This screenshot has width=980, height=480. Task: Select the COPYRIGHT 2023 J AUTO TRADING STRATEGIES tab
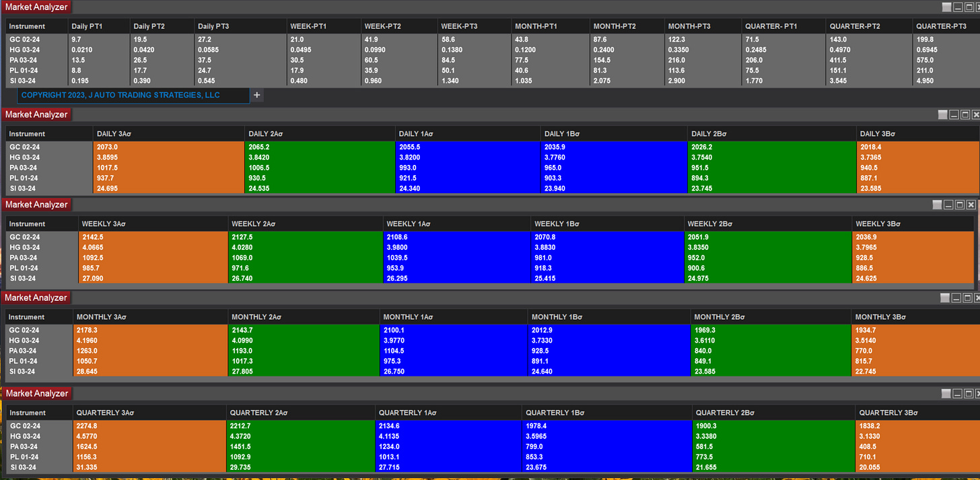[x=134, y=95]
